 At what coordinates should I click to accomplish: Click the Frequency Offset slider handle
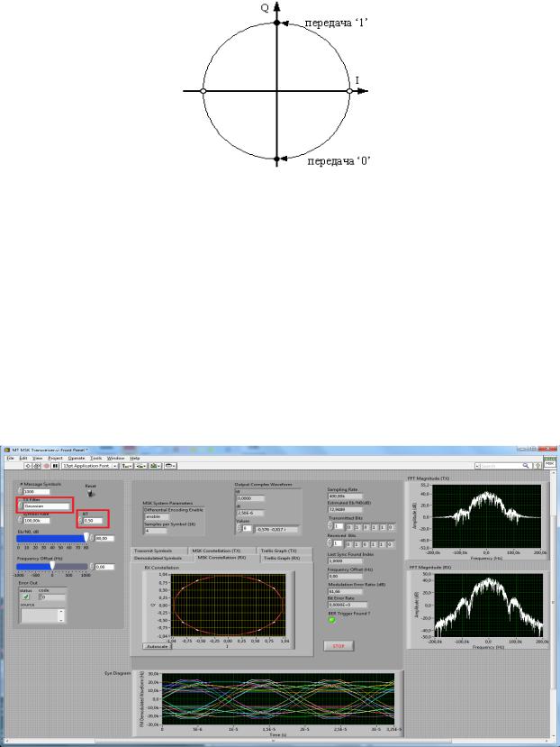click(x=52, y=566)
